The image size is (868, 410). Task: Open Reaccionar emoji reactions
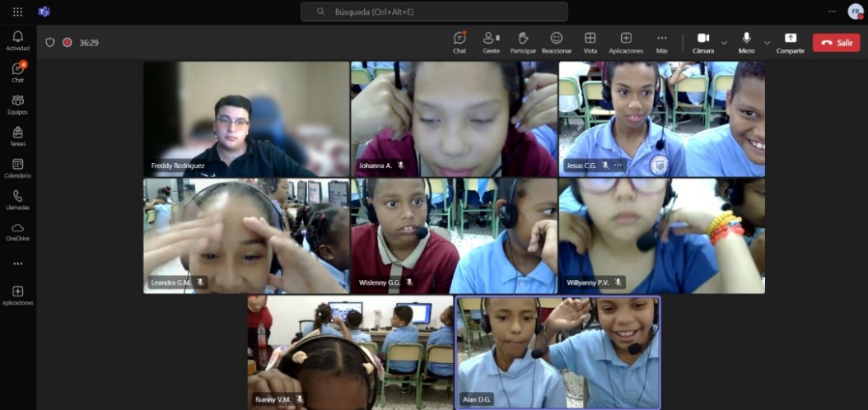tap(556, 42)
